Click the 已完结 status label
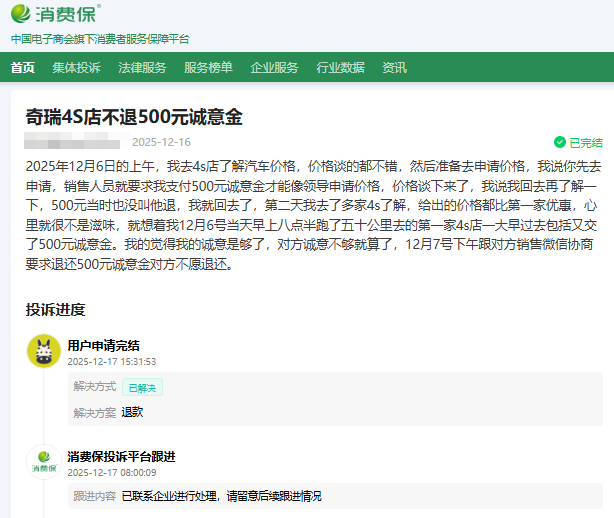This screenshot has width=614, height=518. tap(585, 143)
